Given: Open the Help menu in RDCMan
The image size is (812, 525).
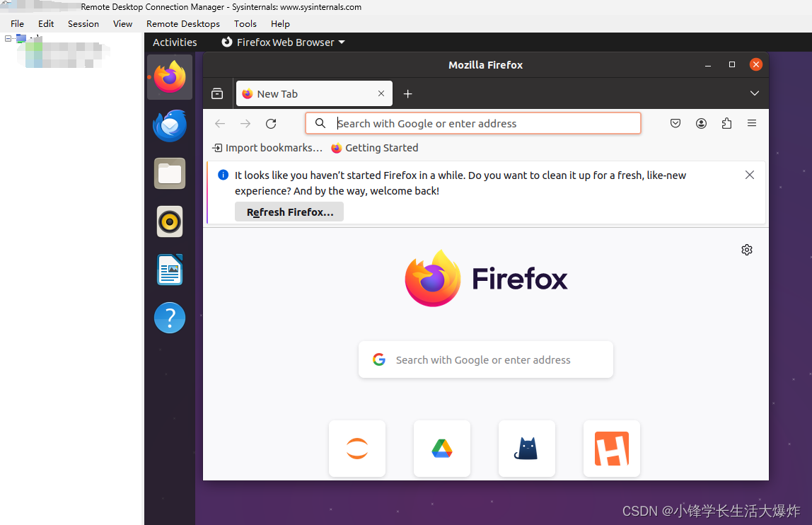Looking at the screenshot, I should [280, 24].
